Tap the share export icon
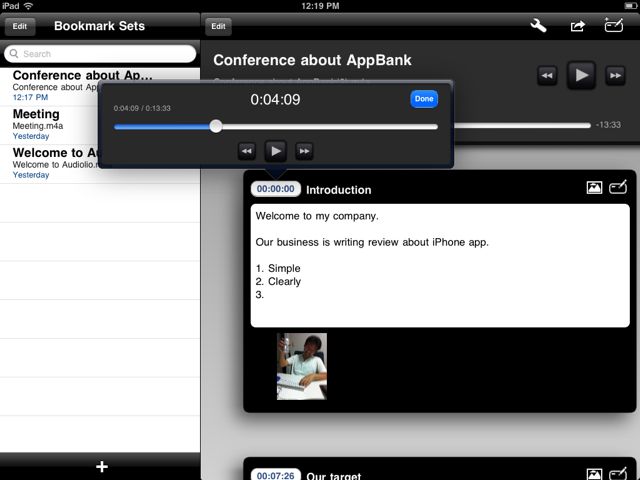Viewport: 640px width, 480px height. click(x=578, y=26)
